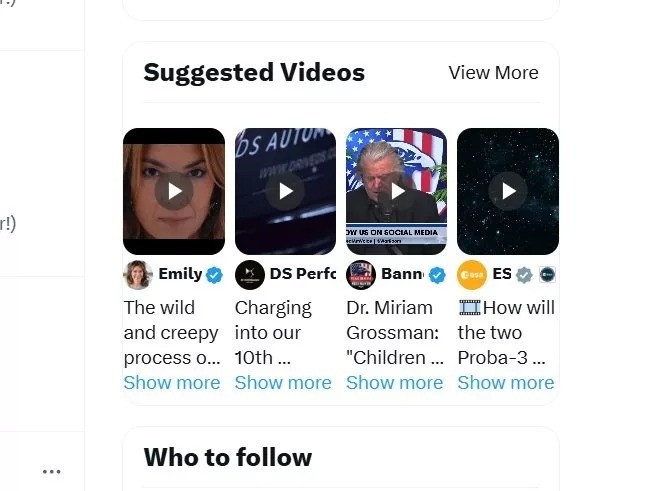This screenshot has height=491, width=651.
Task: Click the DS Performance black avatar
Action: 249,274
